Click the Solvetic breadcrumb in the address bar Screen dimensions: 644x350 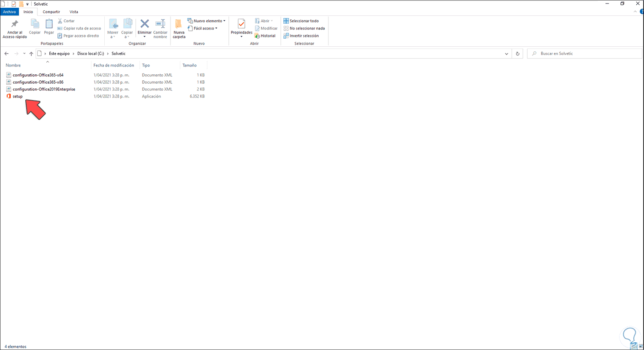coord(118,54)
